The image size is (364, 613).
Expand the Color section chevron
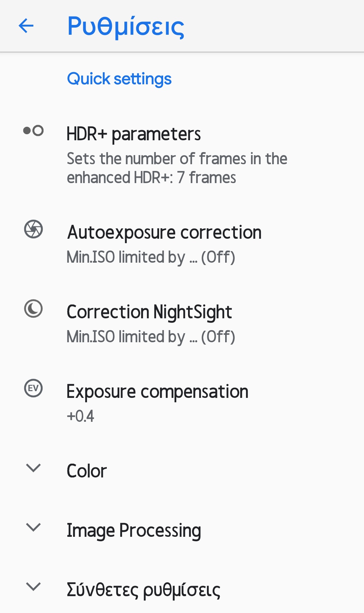tap(33, 468)
